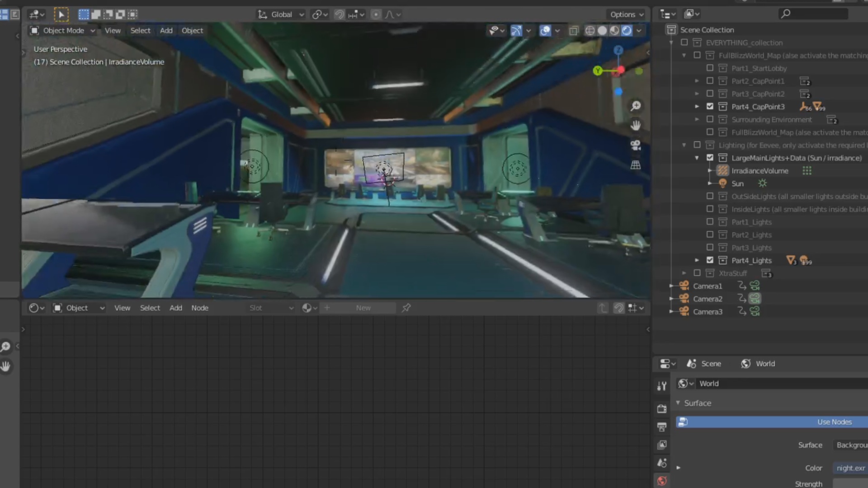The width and height of the screenshot is (868, 488).
Task: Click the Strength slider field
Action: 850,483
